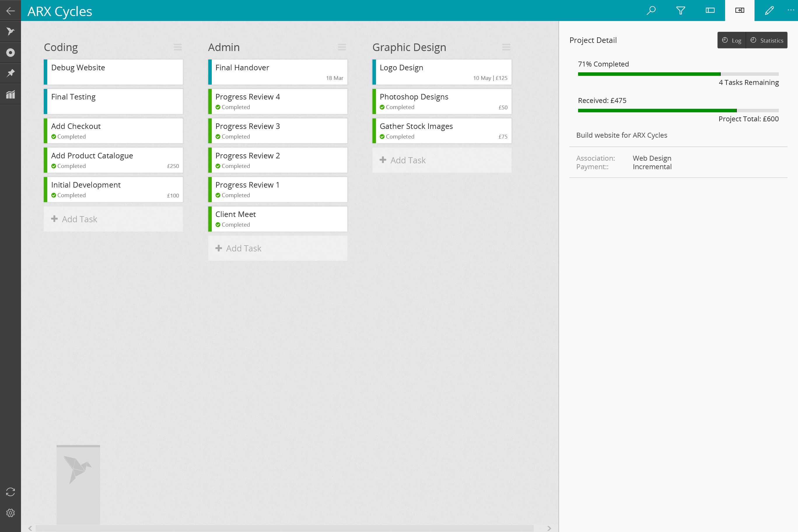Open the Graphic Design column menu
The image size is (798, 532).
pyautogui.click(x=506, y=47)
